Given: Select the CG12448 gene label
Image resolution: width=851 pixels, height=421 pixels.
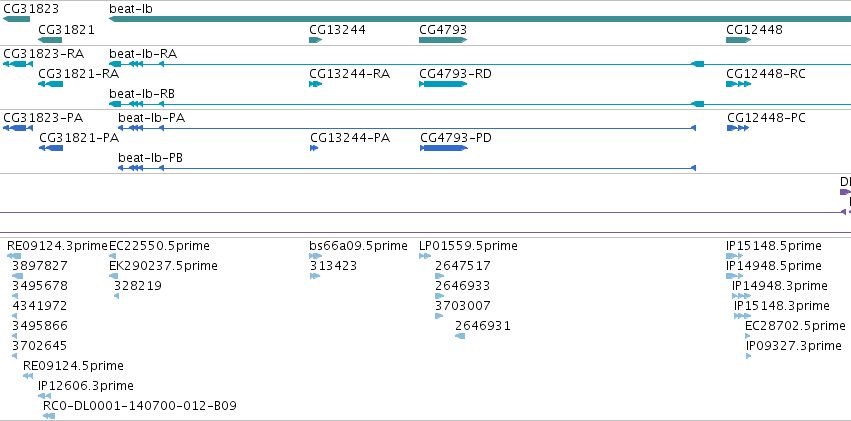Looking at the screenshot, I should pos(754,30).
